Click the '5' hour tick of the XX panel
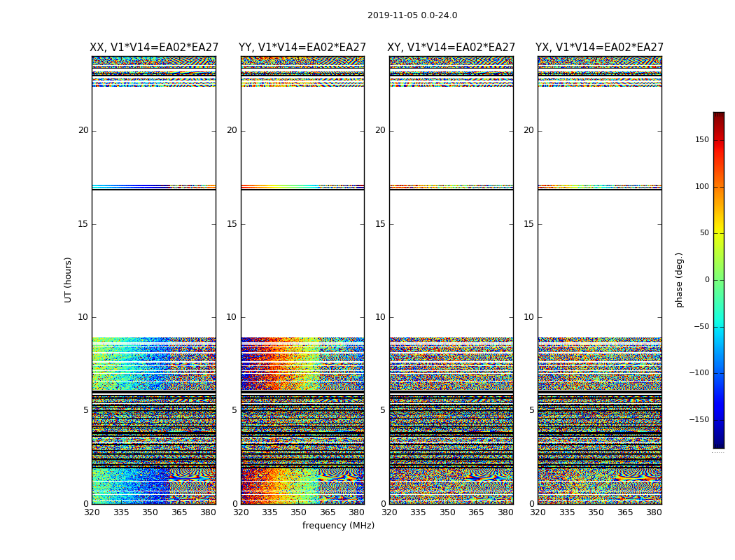The width and height of the screenshot is (735, 560). (x=86, y=410)
